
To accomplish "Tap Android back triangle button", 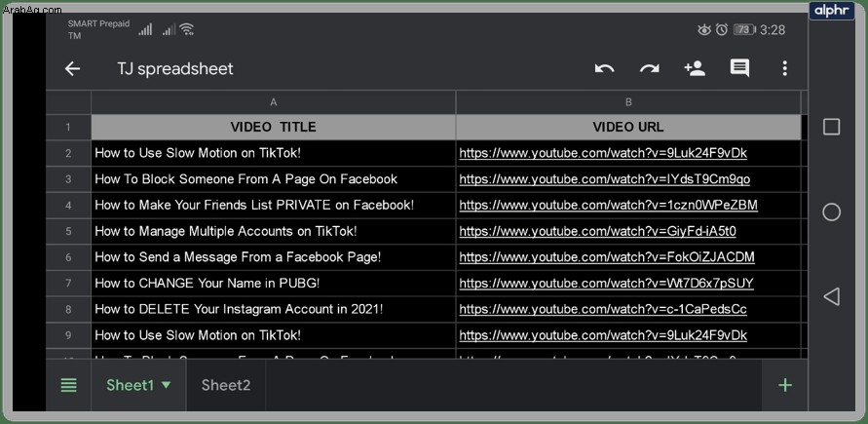I will [x=831, y=296].
